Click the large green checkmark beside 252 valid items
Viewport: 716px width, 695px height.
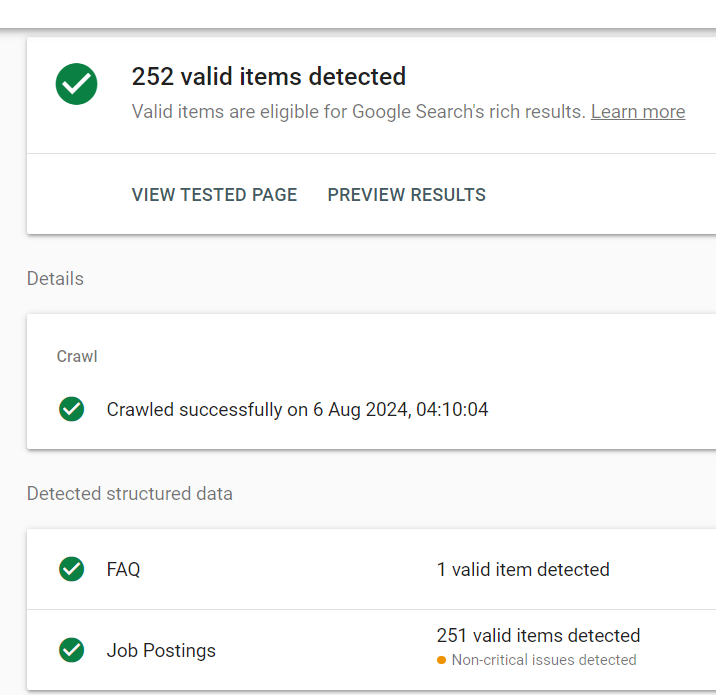(x=76, y=84)
